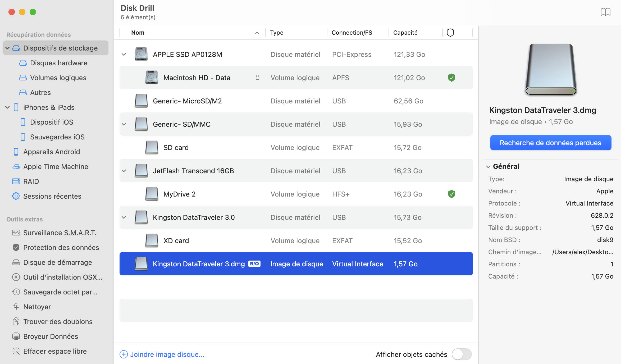Image resolution: width=621 pixels, height=364 pixels.
Task: Click Révision value 628.0.2
Action: coord(602,215)
